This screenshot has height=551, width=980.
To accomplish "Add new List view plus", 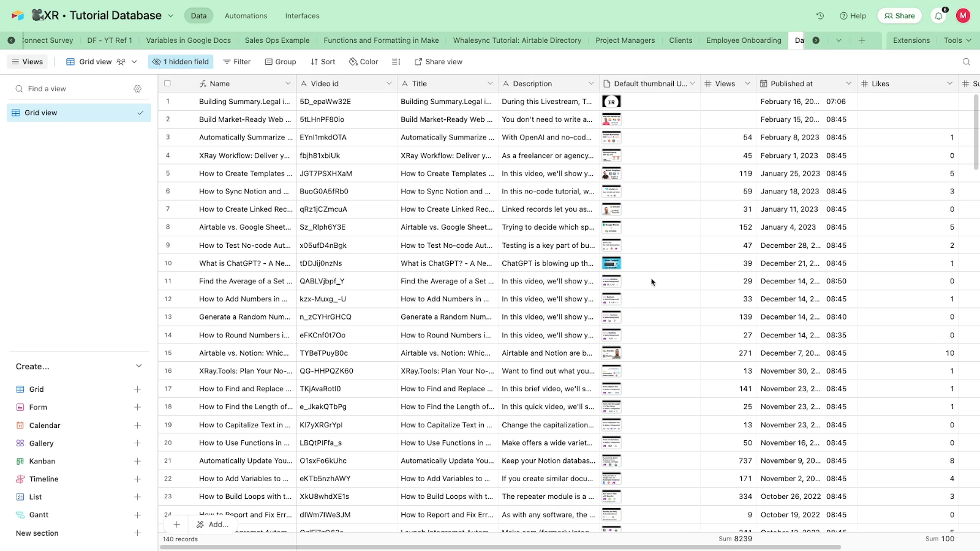I will coord(138,497).
